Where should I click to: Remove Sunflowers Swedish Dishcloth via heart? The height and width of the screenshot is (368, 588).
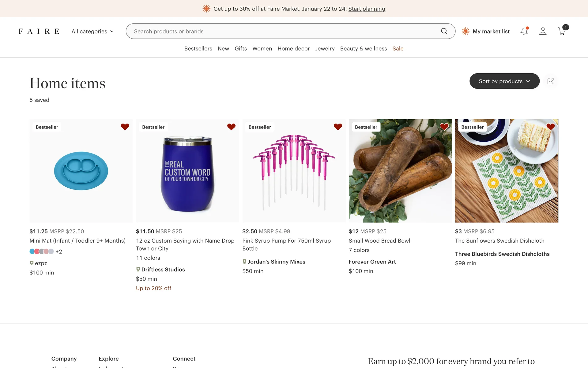click(x=550, y=127)
